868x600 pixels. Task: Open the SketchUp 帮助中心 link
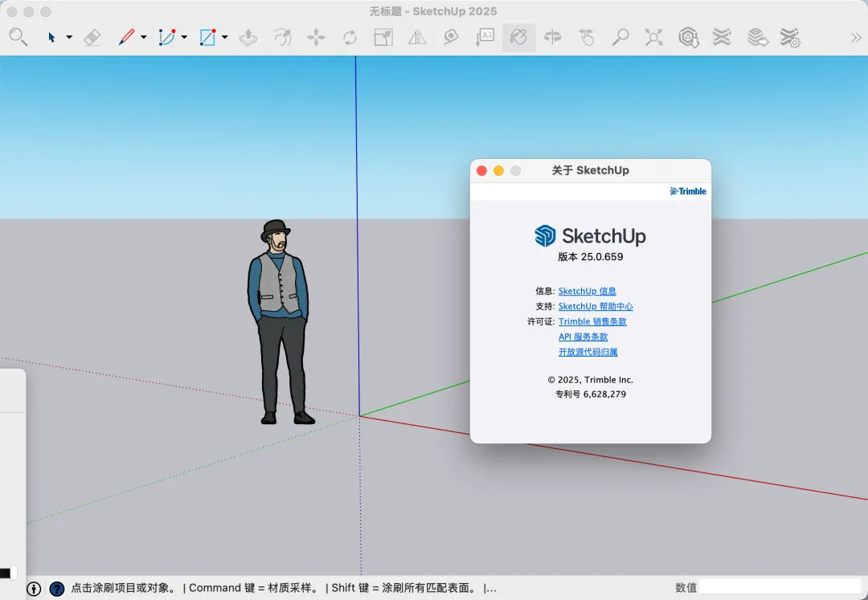tap(596, 306)
